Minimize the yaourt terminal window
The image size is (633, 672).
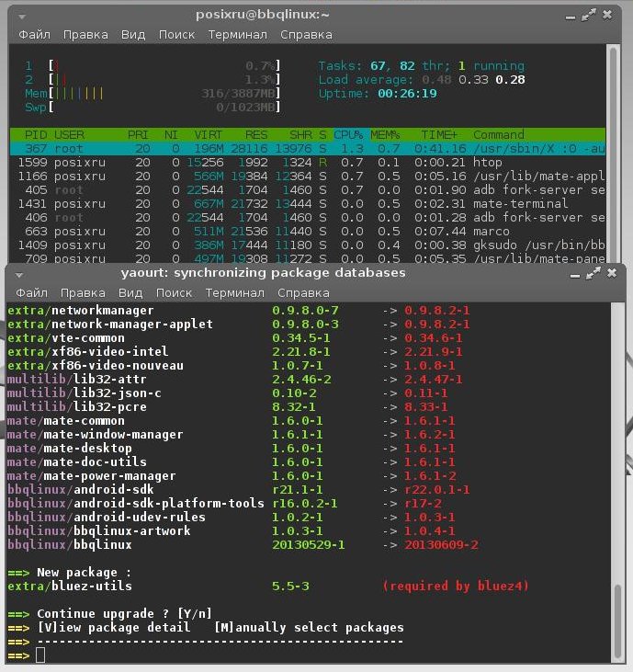(575, 276)
